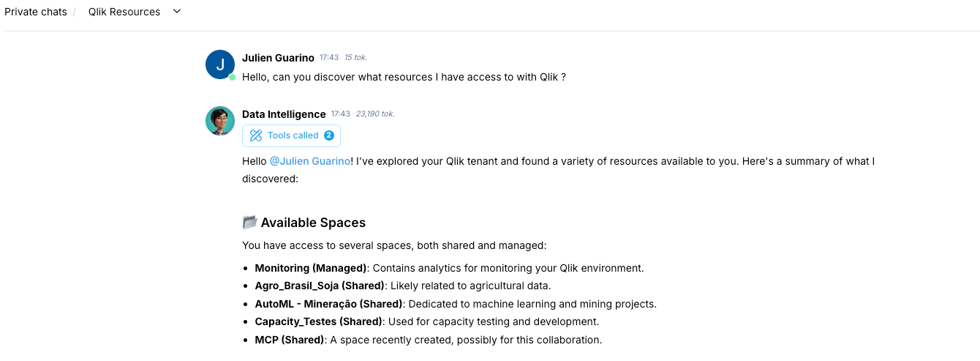980x361 pixels.
Task: Click Julien Guarino's round J avatar
Action: point(220,64)
